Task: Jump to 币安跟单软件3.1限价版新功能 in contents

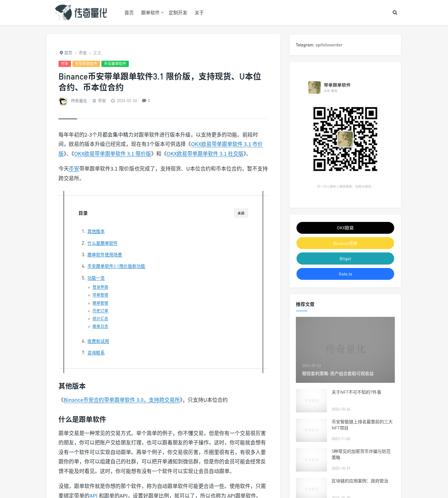Action: pos(116,266)
